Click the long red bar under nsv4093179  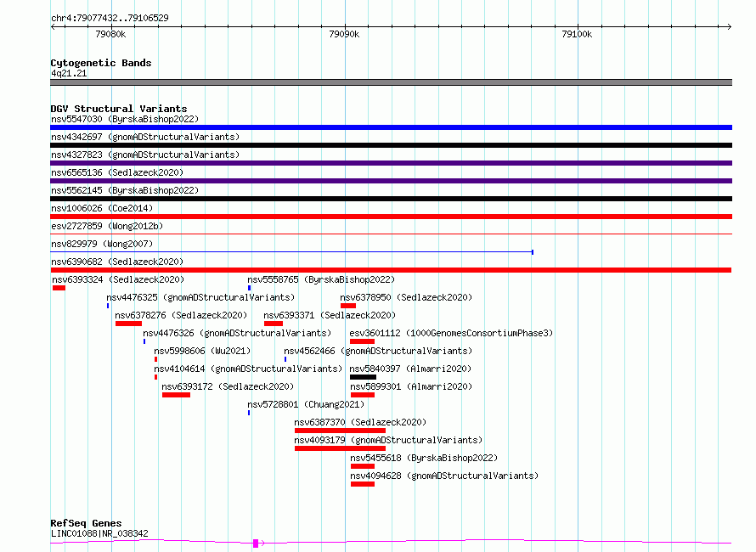(x=340, y=448)
